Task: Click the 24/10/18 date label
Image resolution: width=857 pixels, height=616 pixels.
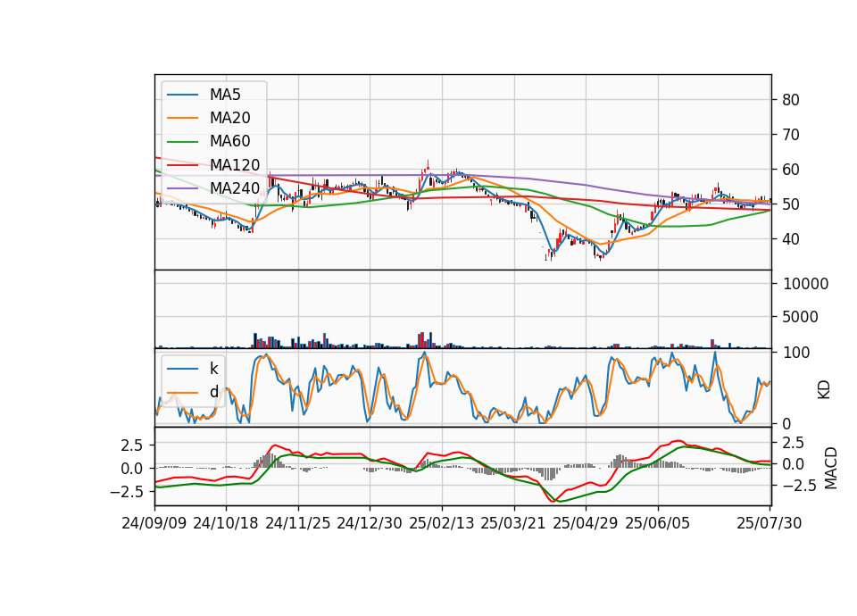Action: point(226,523)
